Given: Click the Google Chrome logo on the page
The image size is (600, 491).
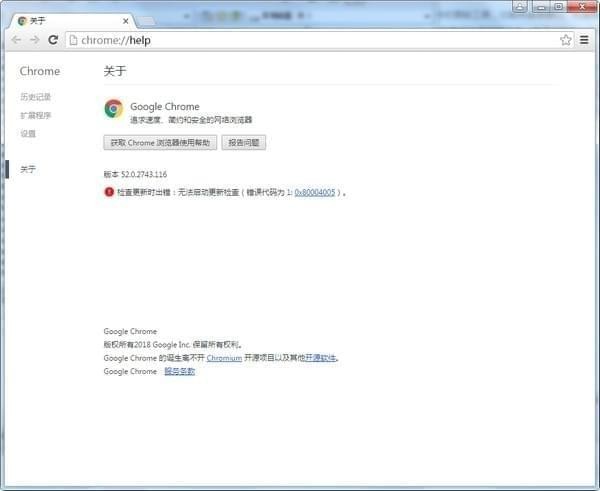Looking at the screenshot, I should click(114, 109).
